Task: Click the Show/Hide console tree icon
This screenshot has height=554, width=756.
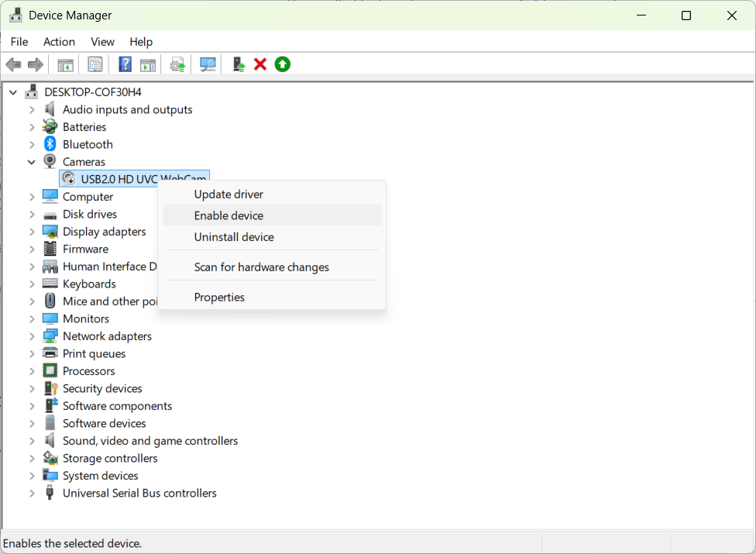Action: point(65,64)
